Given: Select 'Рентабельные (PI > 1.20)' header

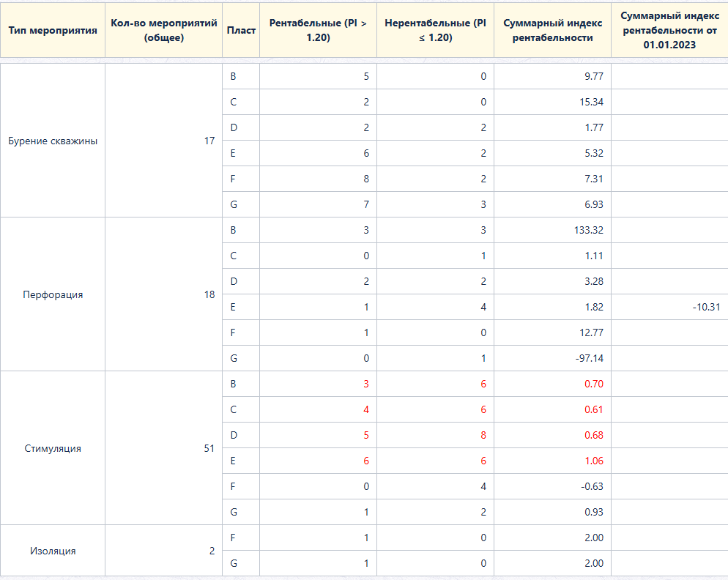Looking at the screenshot, I should click(x=318, y=30).
